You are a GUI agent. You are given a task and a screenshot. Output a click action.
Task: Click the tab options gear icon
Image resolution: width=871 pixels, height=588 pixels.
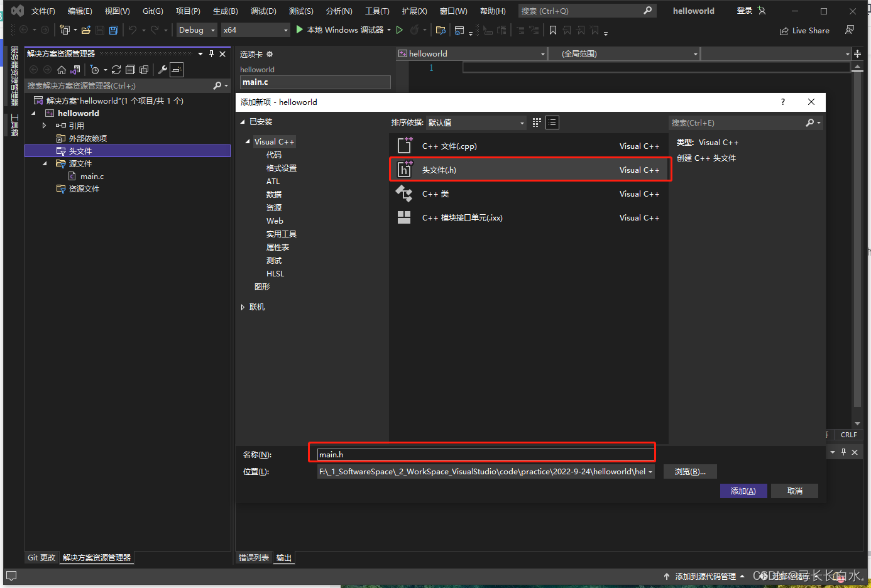point(270,54)
